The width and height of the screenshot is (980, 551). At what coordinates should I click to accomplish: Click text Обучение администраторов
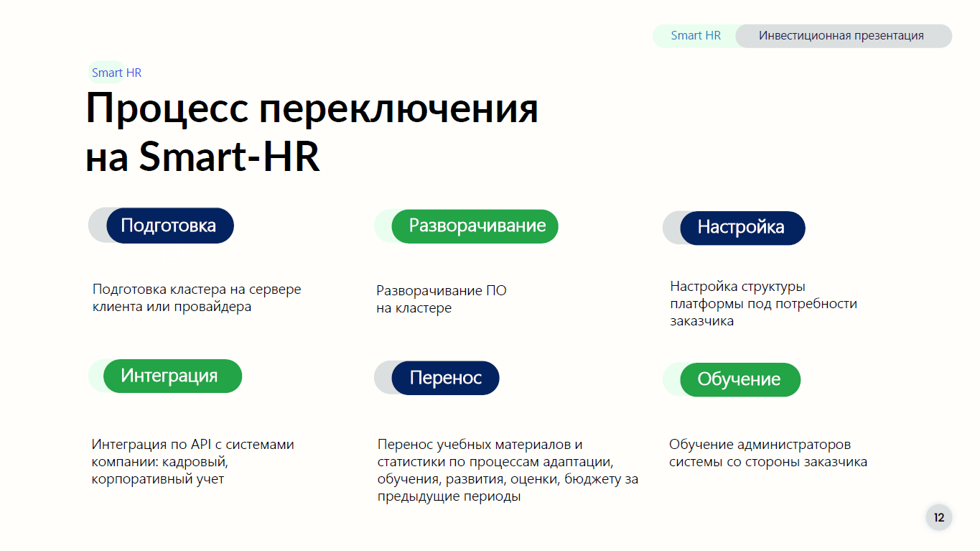[760, 444]
